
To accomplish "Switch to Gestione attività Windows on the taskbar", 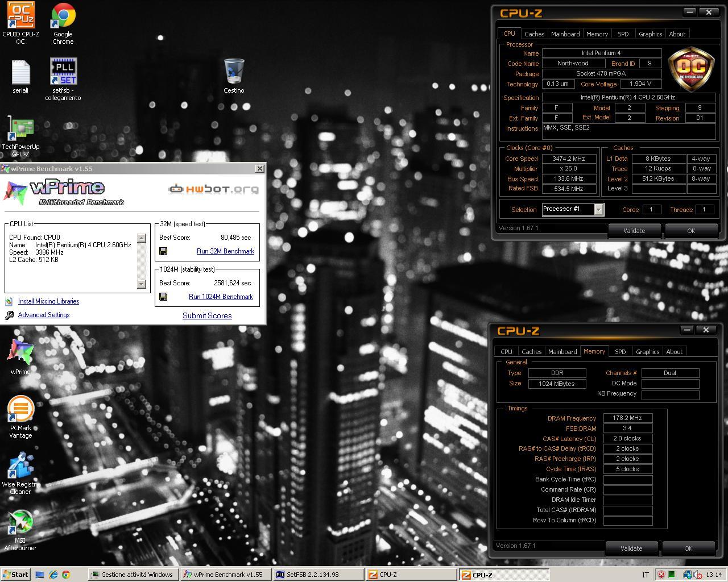I will pos(133,575).
